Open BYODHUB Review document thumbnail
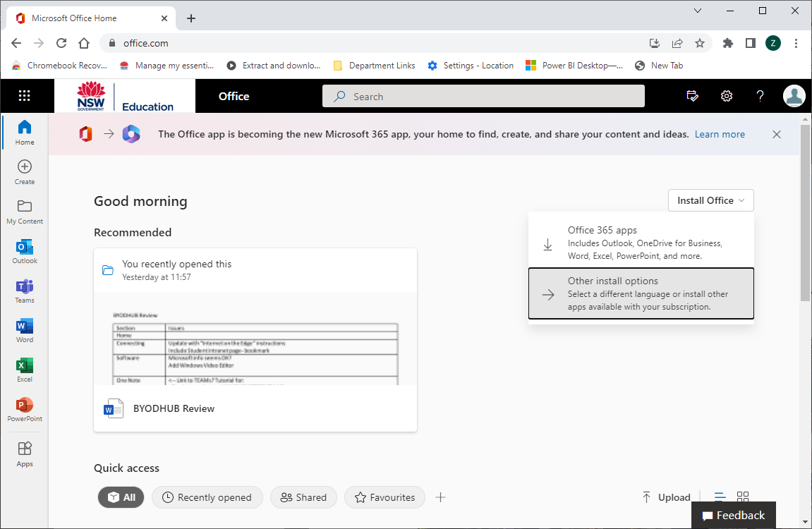The image size is (812, 529). 255,339
